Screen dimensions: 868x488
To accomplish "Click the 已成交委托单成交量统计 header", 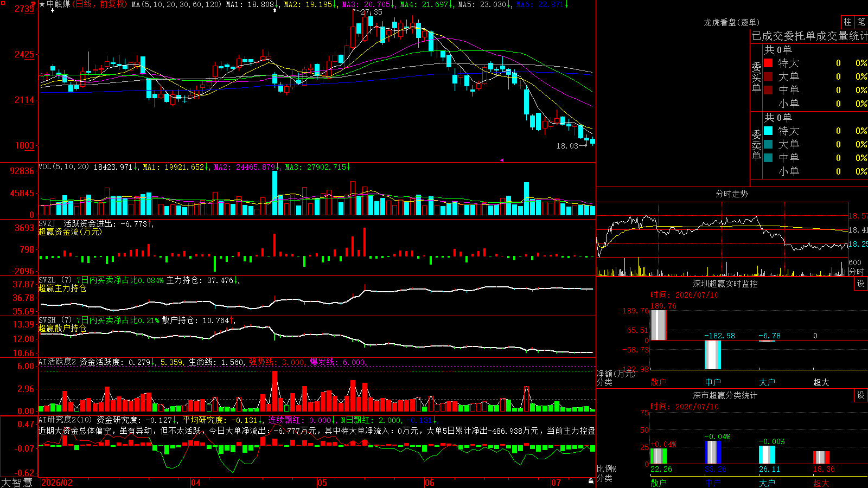I will [x=809, y=36].
